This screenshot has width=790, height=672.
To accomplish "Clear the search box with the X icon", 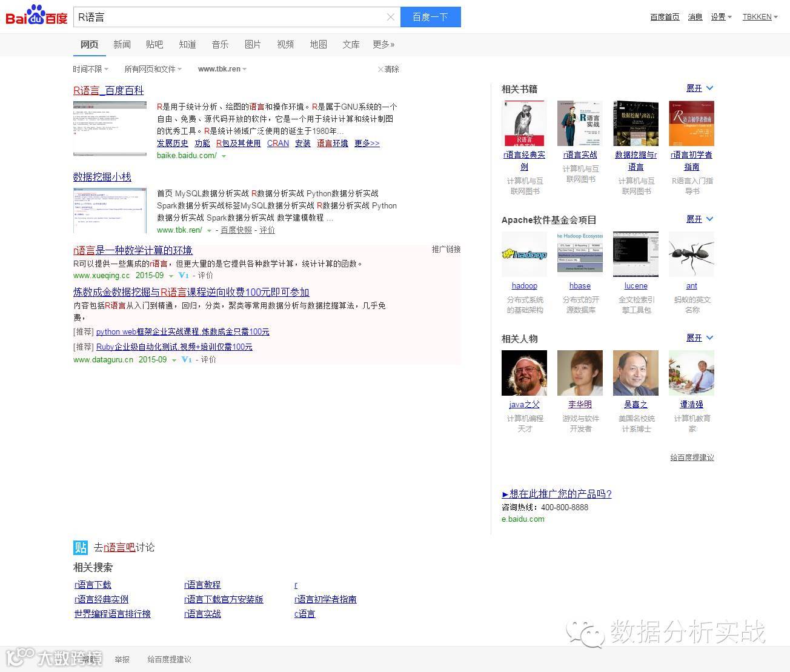I will coord(391,17).
